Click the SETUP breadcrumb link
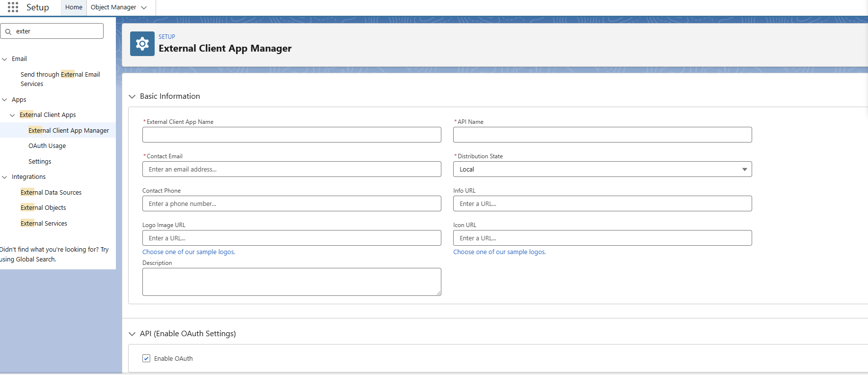The width and height of the screenshot is (868, 375). tap(167, 37)
